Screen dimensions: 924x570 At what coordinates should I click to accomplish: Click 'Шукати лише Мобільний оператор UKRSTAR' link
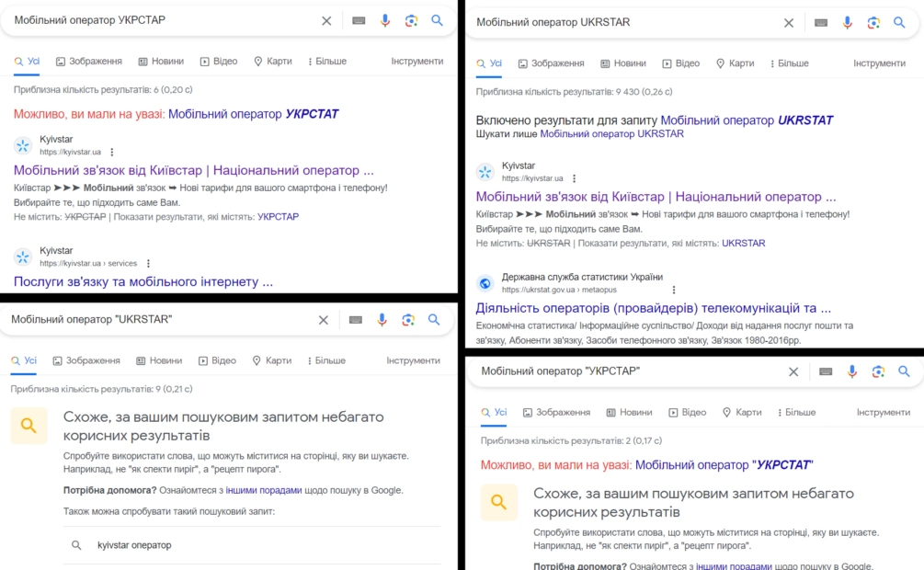pyautogui.click(x=611, y=134)
